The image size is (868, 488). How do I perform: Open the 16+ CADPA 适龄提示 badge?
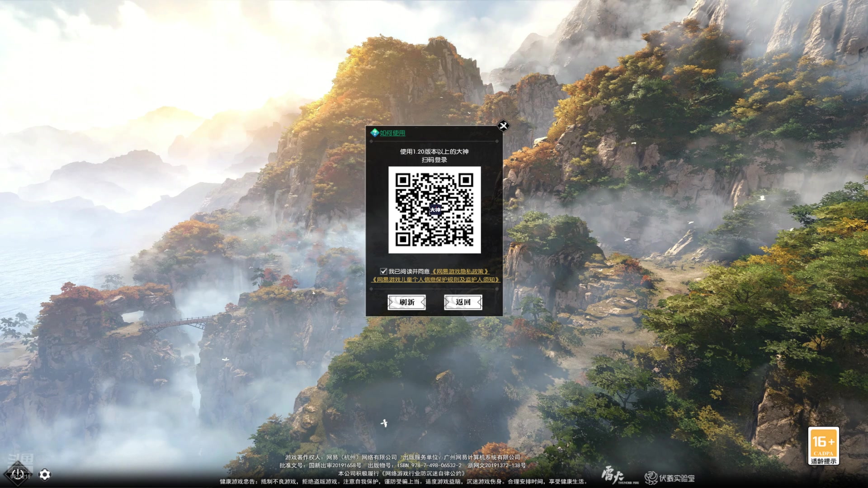(823, 446)
